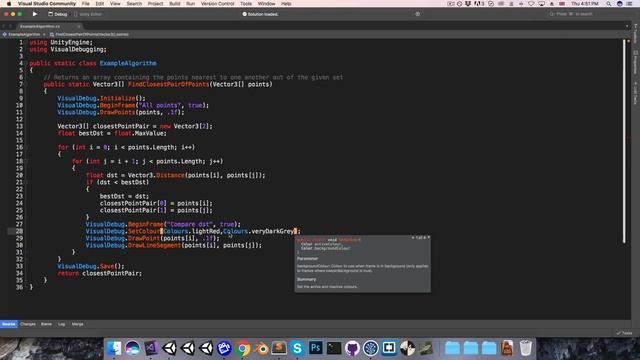Image resolution: width=640 pixels, height=360 pixels.
Task: Close the ExampleAlgorithm.cs tab
Action: [79, 27]
